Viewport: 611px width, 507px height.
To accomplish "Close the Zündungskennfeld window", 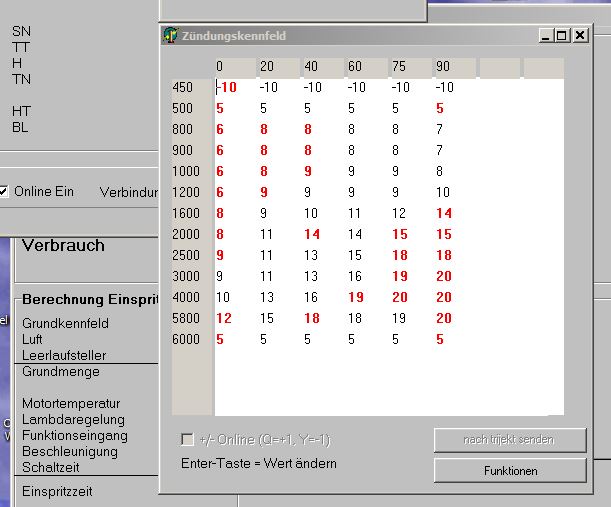I will tap(580, 35).
